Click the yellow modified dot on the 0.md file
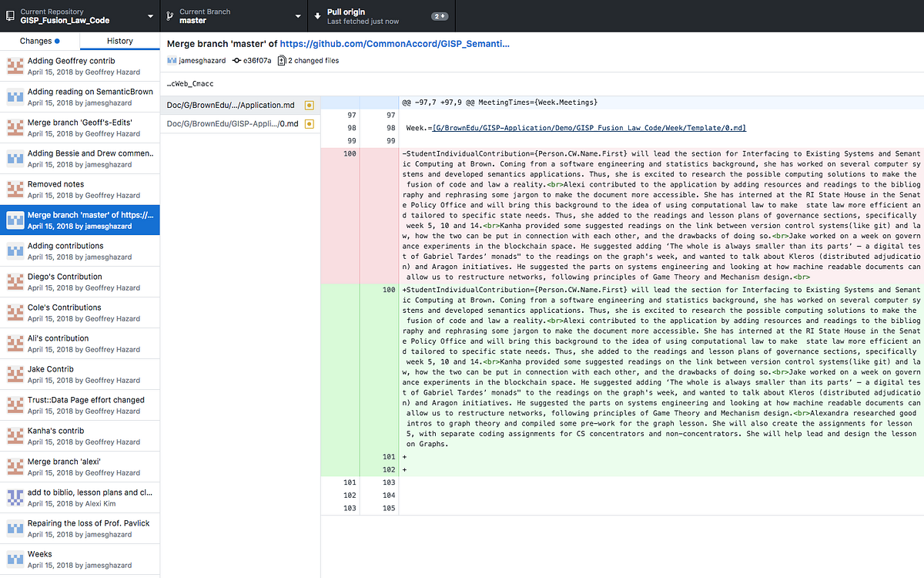 309,123
